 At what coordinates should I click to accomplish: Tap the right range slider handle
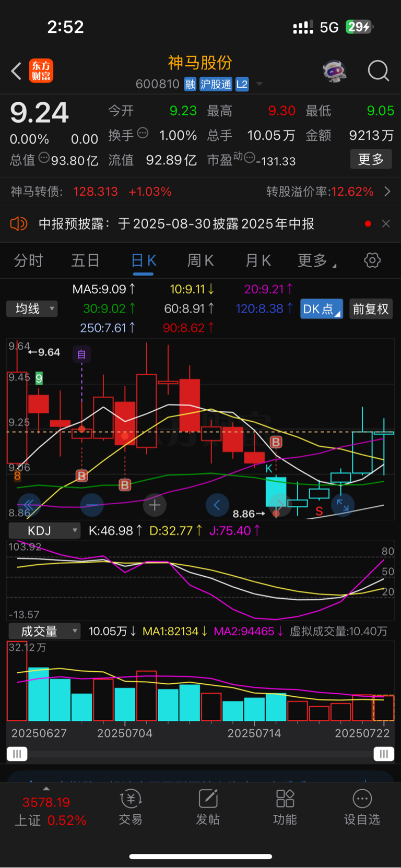[x=384, y=754]
